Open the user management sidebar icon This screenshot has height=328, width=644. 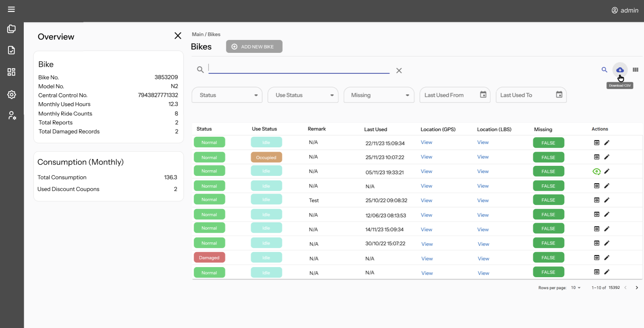coord(12,116)
